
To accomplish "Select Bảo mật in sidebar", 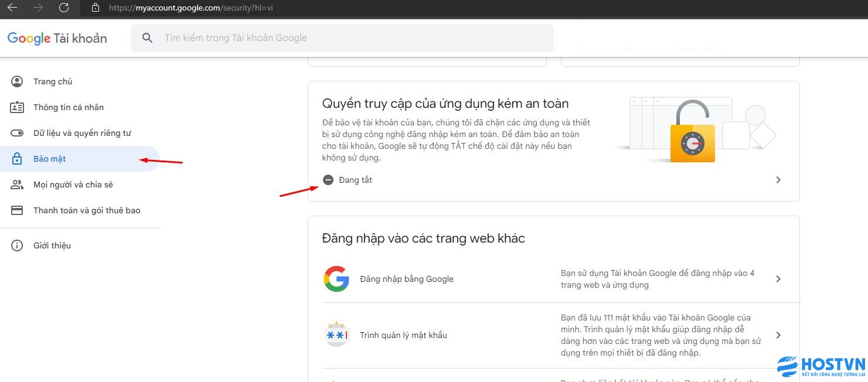I will tap(80, 159).
